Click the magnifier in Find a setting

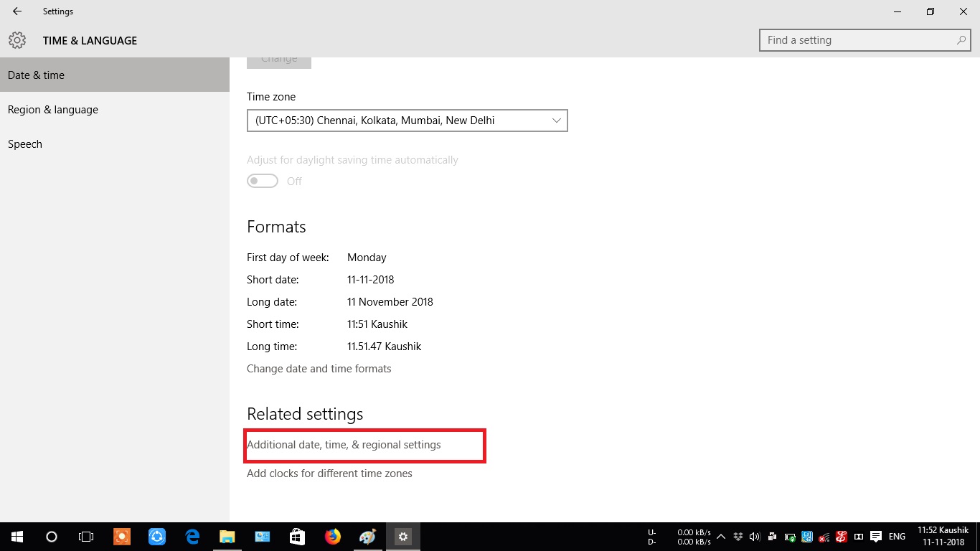tap(961, 40)
